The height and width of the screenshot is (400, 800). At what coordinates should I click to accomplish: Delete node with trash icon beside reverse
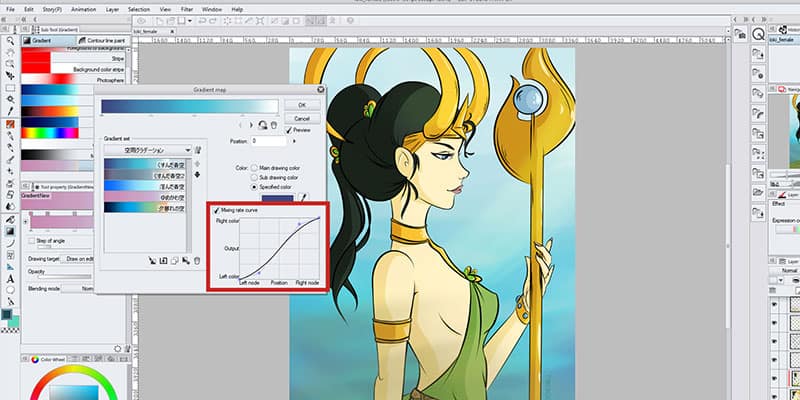pos(273,125)
